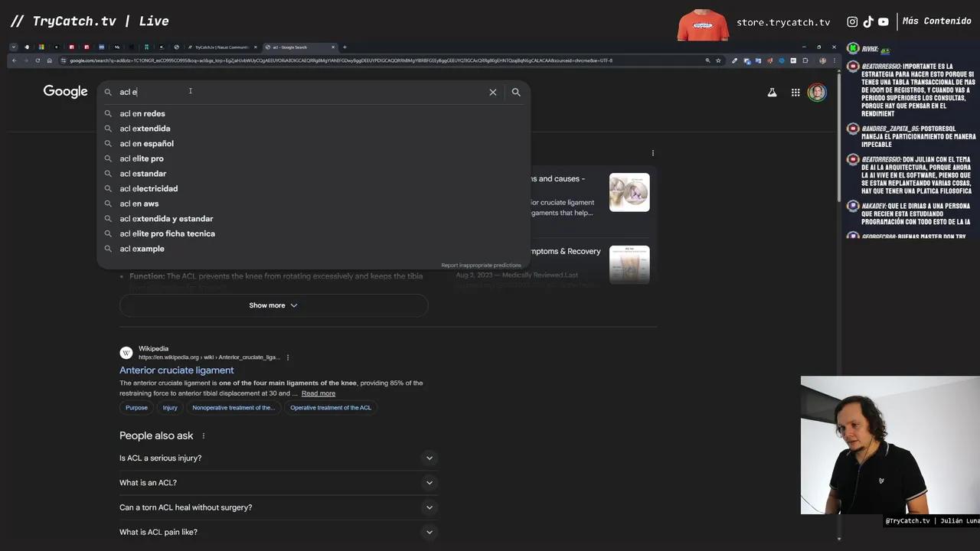Bookmark this page with the star
980x551 pixels.
[x=718, y=60]
